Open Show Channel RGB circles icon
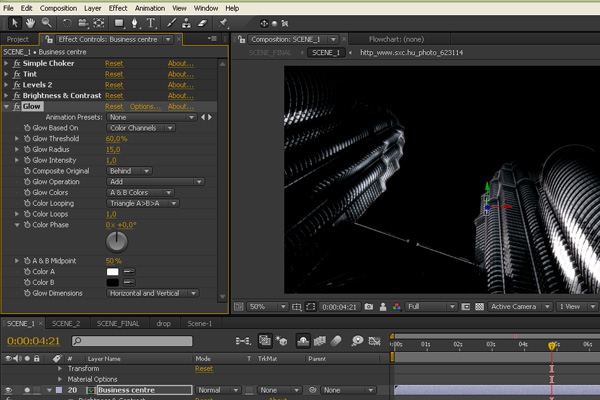 tap(396, 307)
